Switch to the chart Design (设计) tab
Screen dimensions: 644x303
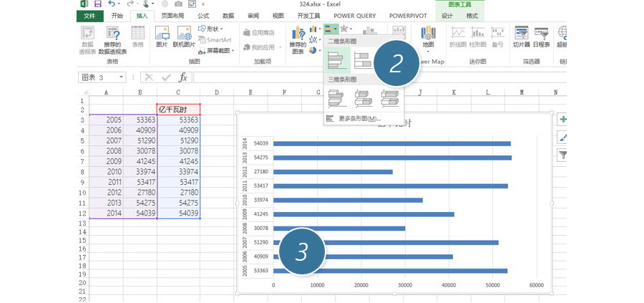tap(447, 16)
